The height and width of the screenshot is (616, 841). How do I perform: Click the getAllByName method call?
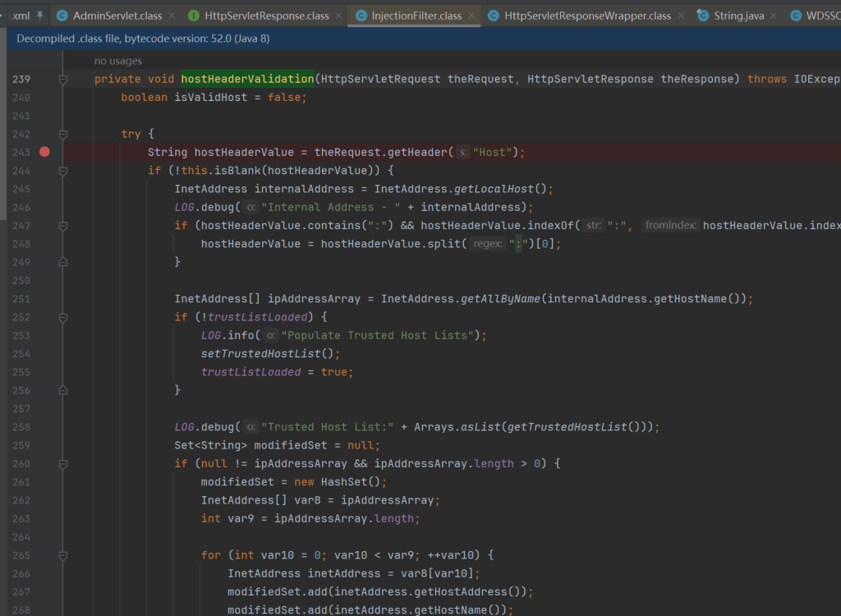[x=500, y=299]
